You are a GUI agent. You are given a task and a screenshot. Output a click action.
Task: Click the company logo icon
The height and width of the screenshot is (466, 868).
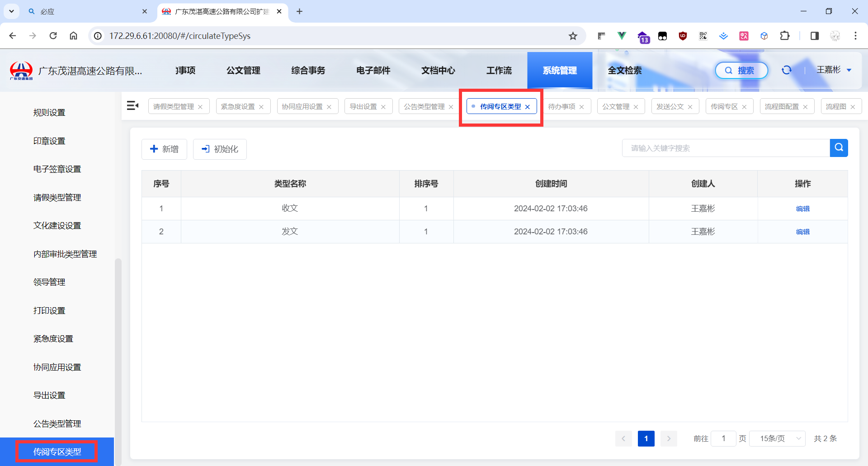21,71
